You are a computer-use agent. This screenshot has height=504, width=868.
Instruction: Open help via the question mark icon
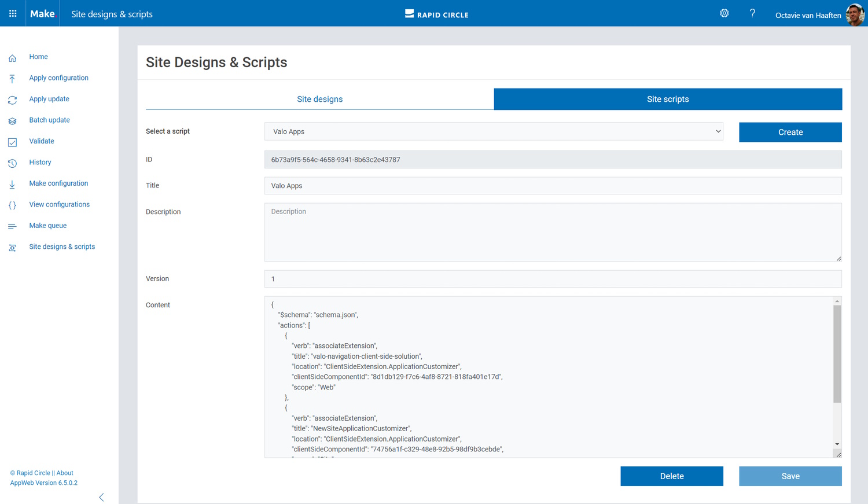752,13
